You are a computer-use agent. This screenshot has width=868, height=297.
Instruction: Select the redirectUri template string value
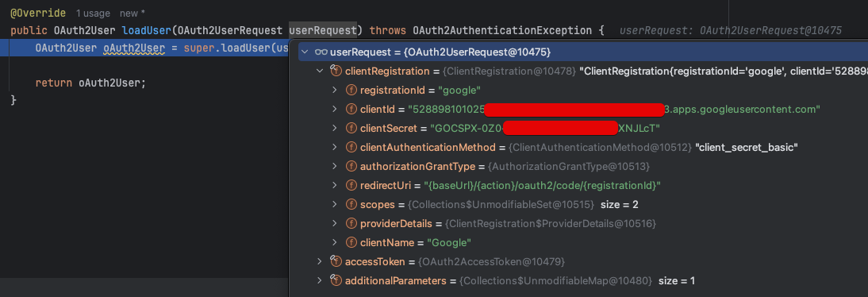[x=543, y=186]
